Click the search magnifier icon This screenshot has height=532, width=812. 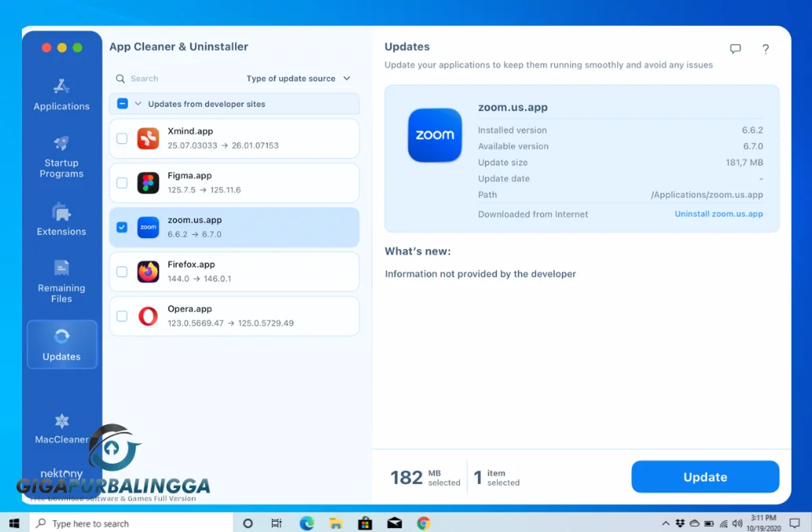tap(120, 79)
